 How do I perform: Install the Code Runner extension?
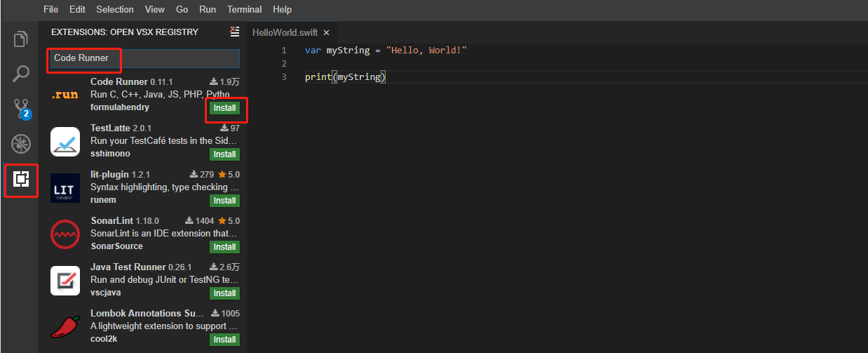[x=224, y=108]
